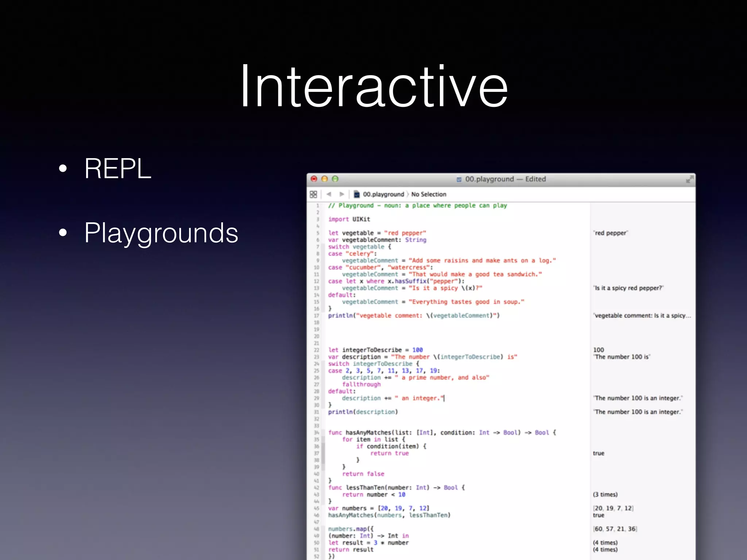Screen dimensions: 747x560
Task: Click numbers.map({ line
Action: tap(351, 529)
